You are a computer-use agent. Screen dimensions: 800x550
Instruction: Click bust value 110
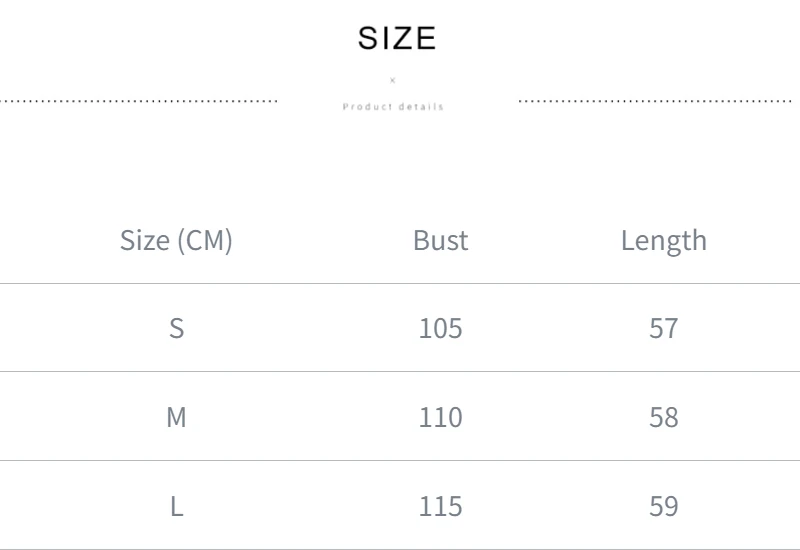pos(440,417)
